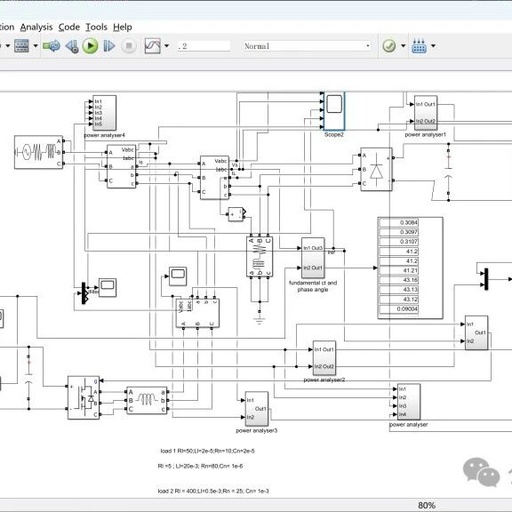Screen dimensions: 512x512
Task: Select the lower measurement block near inverter
Action: click(x=197, y=313)
